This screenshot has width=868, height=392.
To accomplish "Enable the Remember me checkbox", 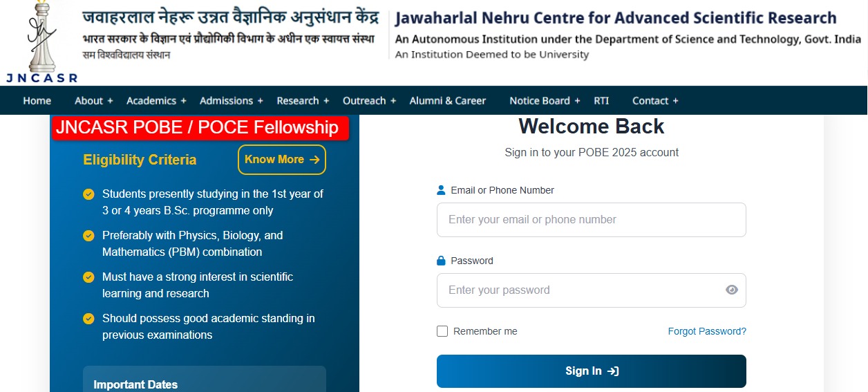I will click(x=442, y=331).
